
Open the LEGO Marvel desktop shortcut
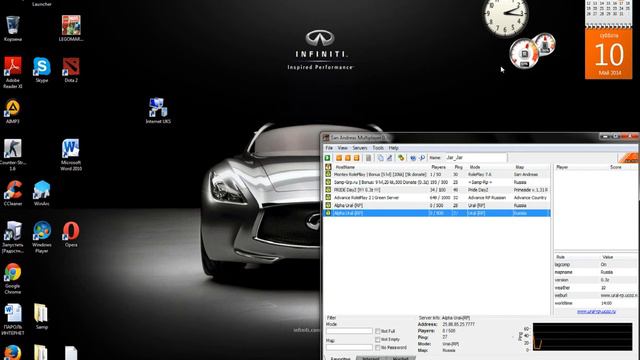tap(71, 29)
